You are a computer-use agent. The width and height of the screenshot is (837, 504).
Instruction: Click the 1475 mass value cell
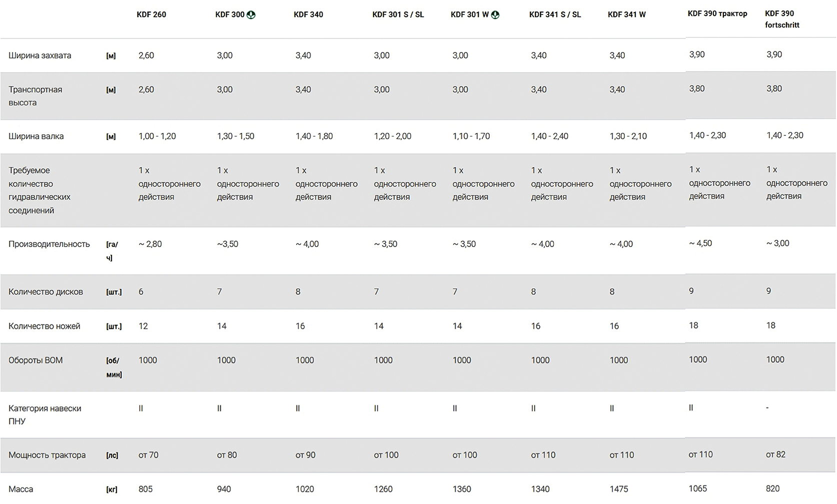pos(618,489)
